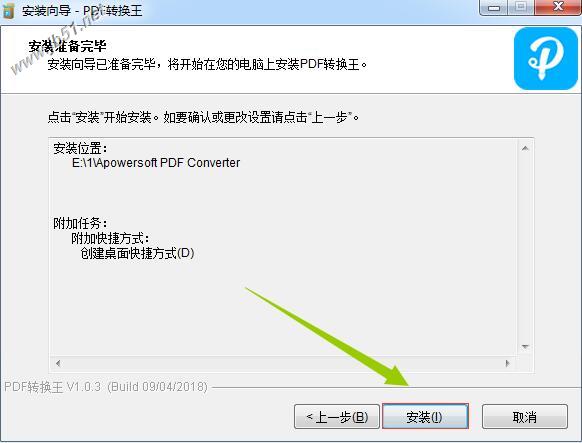Minimize the setup wizard window
The height and width of the screenshot is (443, 582).
click(x=493, y=7)
